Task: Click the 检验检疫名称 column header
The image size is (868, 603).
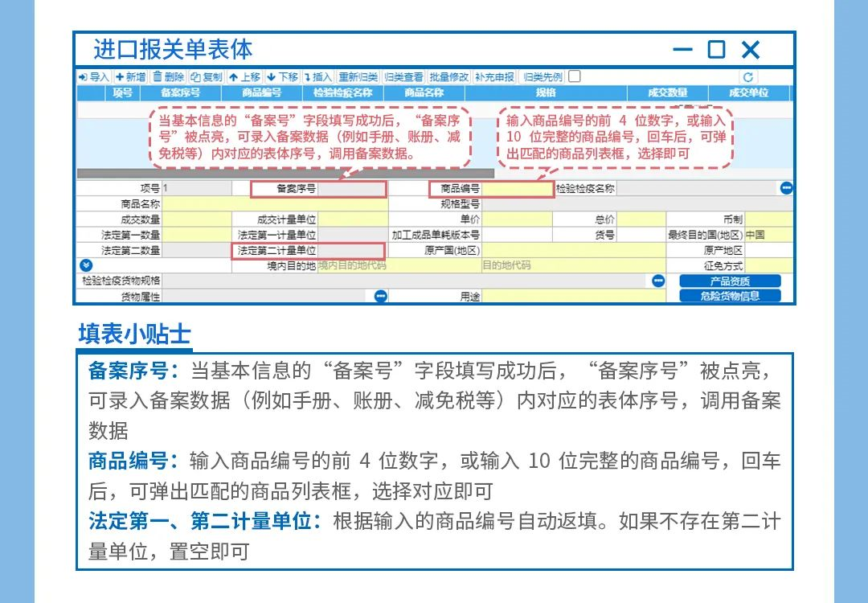Action: pos(342,93)
